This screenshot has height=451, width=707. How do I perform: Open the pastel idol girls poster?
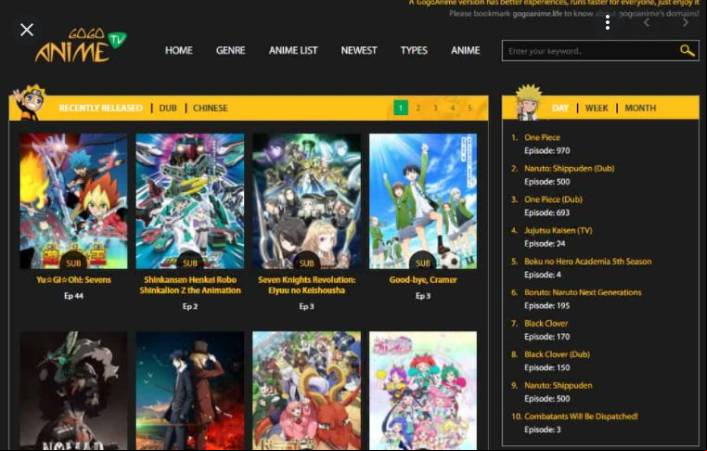[x=423, y=391]
